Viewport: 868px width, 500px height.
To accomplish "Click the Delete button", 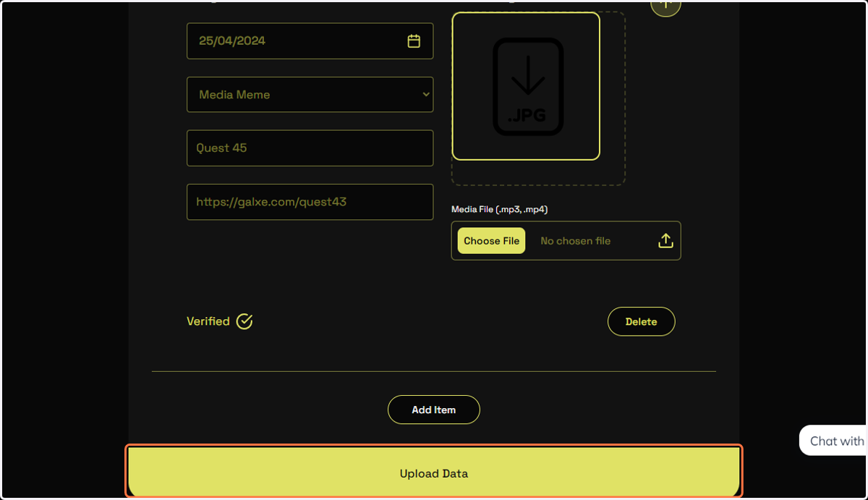I will [642, 322].
